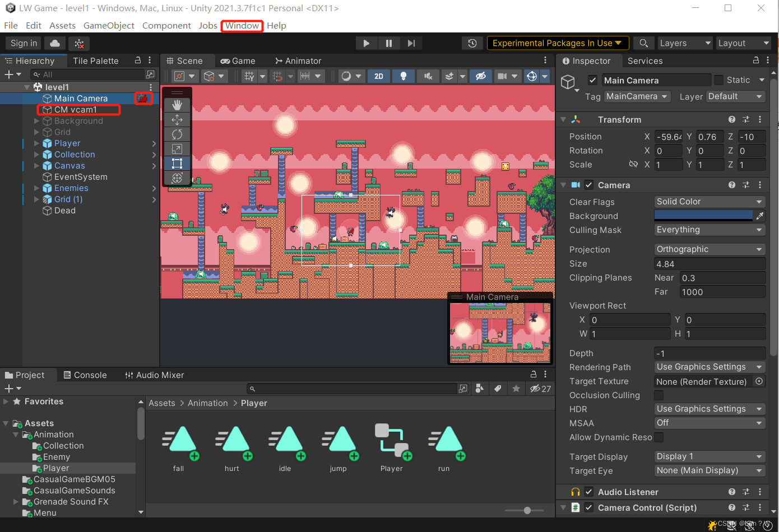Screen dimensions: 779x532
Task: Select the Rect tool in Scene overlay
Action: click(x=177, y=164)
